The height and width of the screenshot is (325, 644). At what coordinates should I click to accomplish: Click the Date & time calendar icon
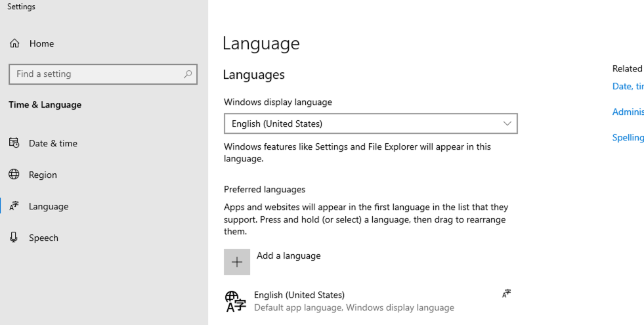pyautogui.click(x=14, y=143)
